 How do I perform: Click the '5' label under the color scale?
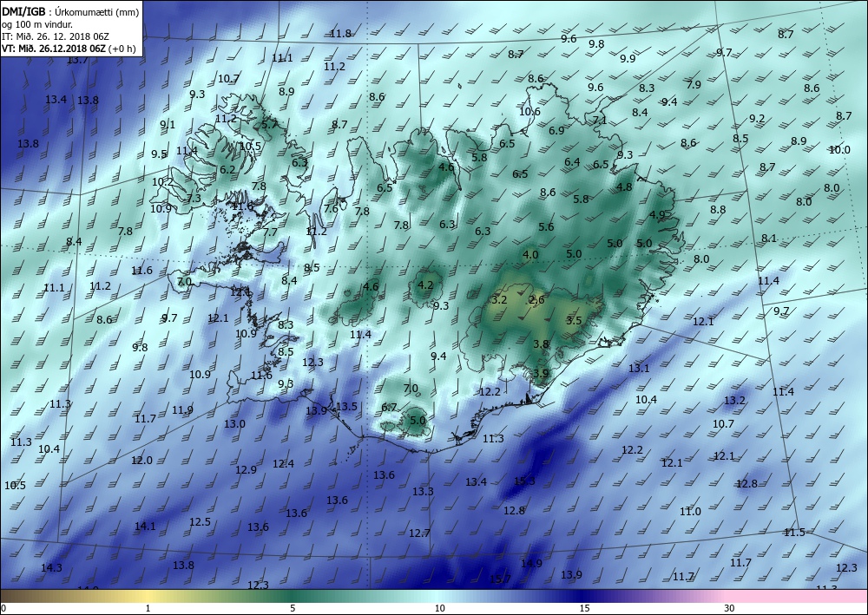click(x=293, y=609)
